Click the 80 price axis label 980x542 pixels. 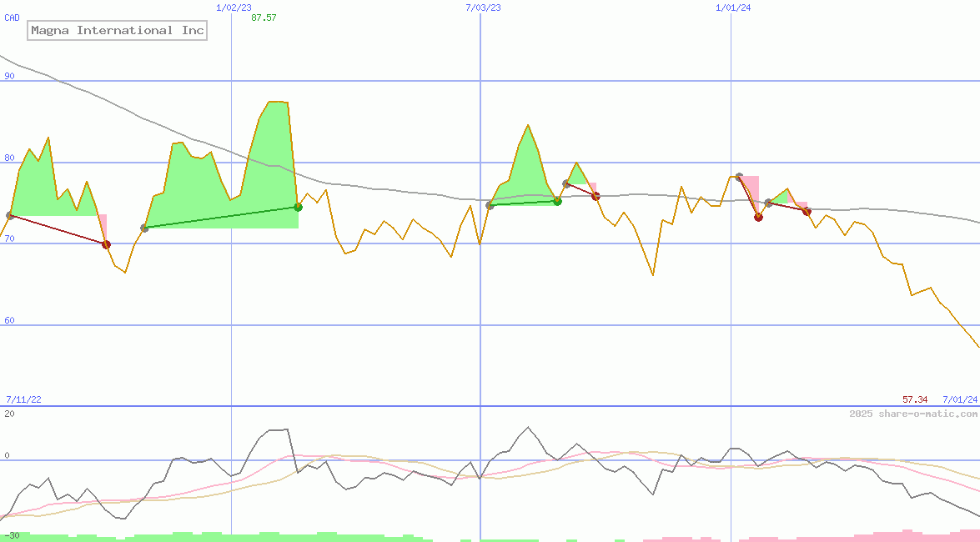click(9, 158)
